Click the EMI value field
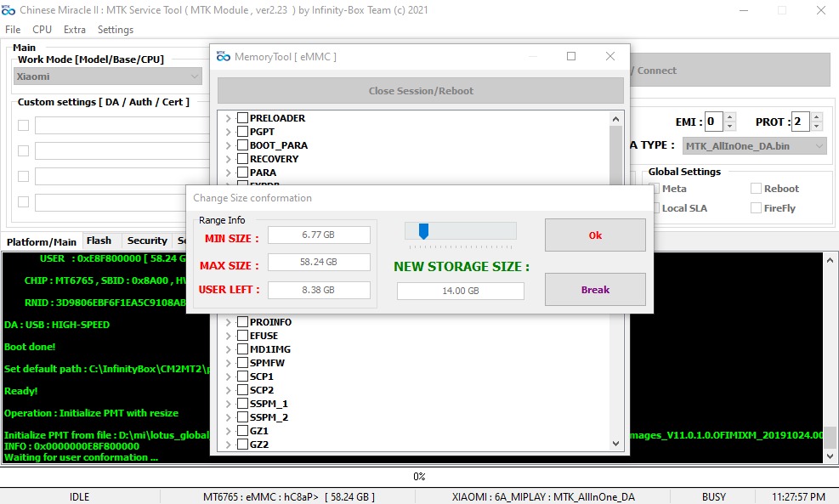This screenshot has width=839, height=504. [x=714, y=122]
